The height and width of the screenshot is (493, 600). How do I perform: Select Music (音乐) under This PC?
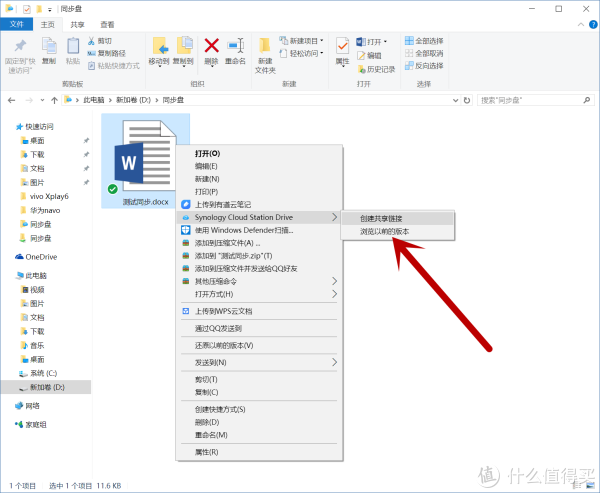33,345
